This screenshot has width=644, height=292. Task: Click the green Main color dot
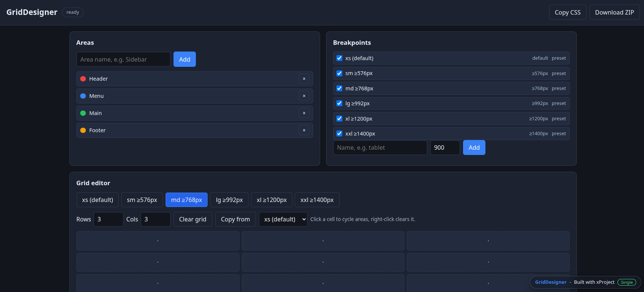click(83, 113)
